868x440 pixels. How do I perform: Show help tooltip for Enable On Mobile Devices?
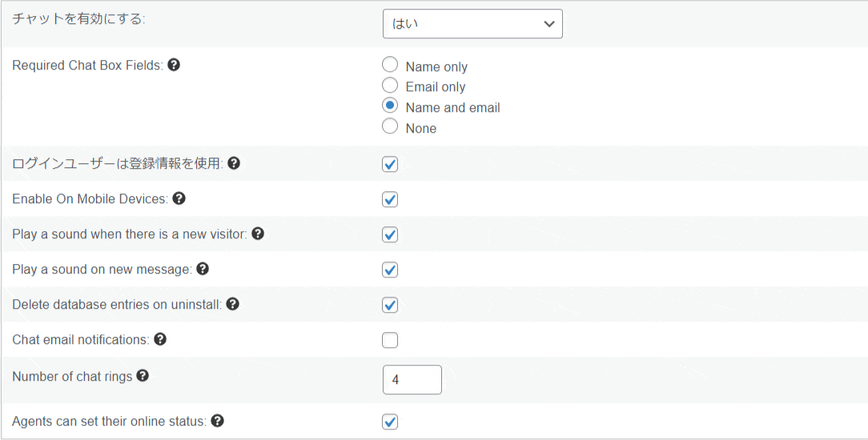pyautogui.click(x=179, y=198)
